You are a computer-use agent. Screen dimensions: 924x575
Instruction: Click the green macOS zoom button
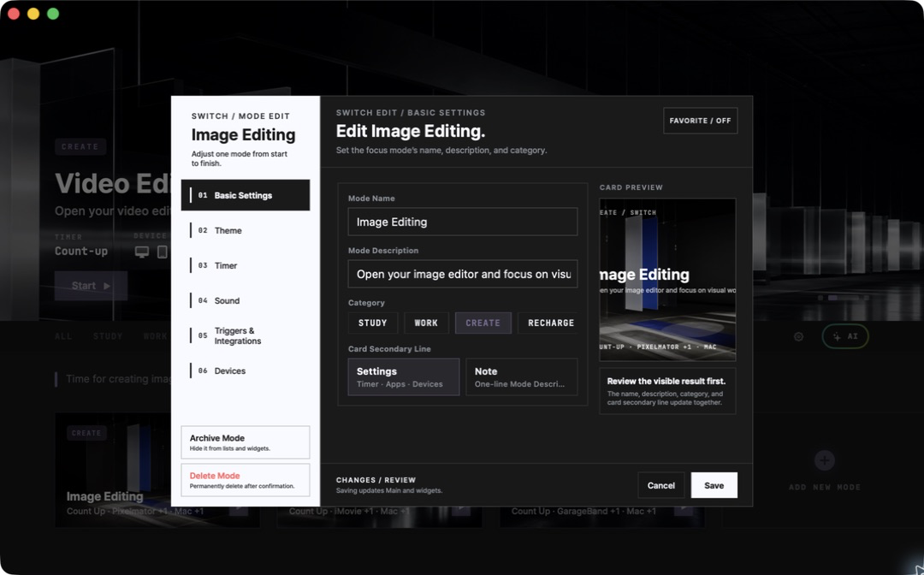click(x=53, y=14)
